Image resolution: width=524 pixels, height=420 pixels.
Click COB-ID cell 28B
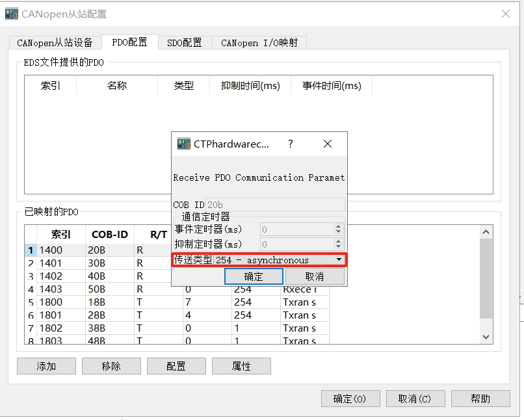(x=110, y=315)
